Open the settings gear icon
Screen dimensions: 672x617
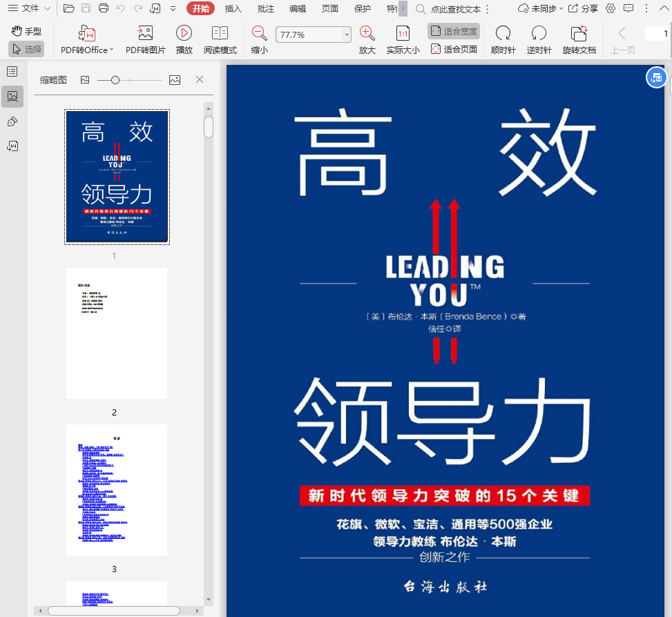pos(611,8)
